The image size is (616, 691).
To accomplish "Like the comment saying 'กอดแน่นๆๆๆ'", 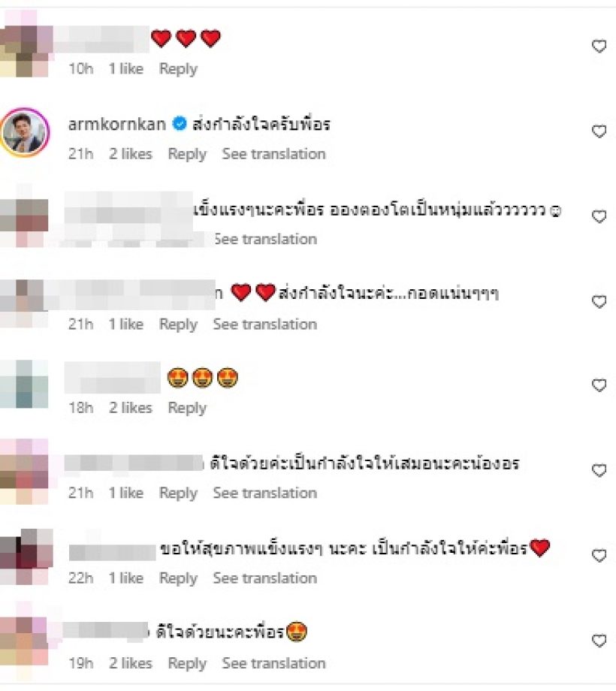I will tap(599, 302).
